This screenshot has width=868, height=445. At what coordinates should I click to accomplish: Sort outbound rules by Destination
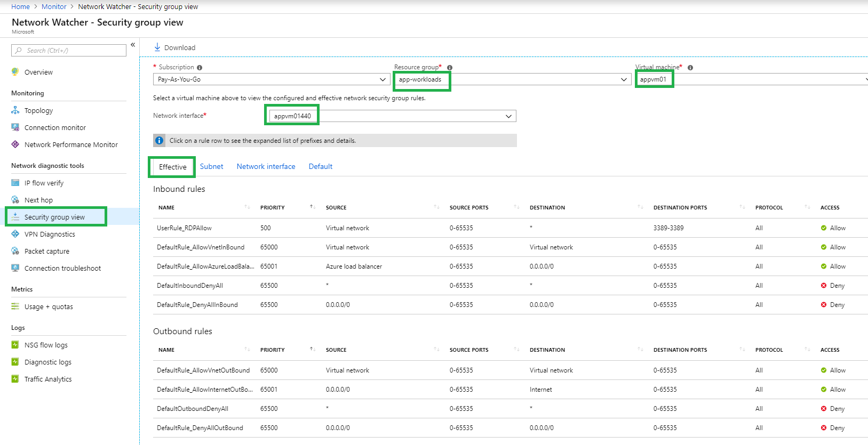click(640, 350)
